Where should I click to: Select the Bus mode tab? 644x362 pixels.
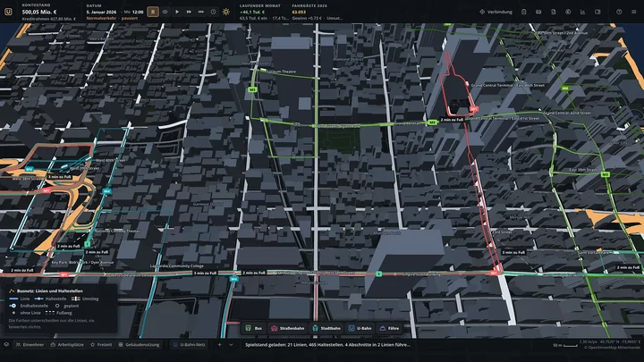click(x=254, y=328)
